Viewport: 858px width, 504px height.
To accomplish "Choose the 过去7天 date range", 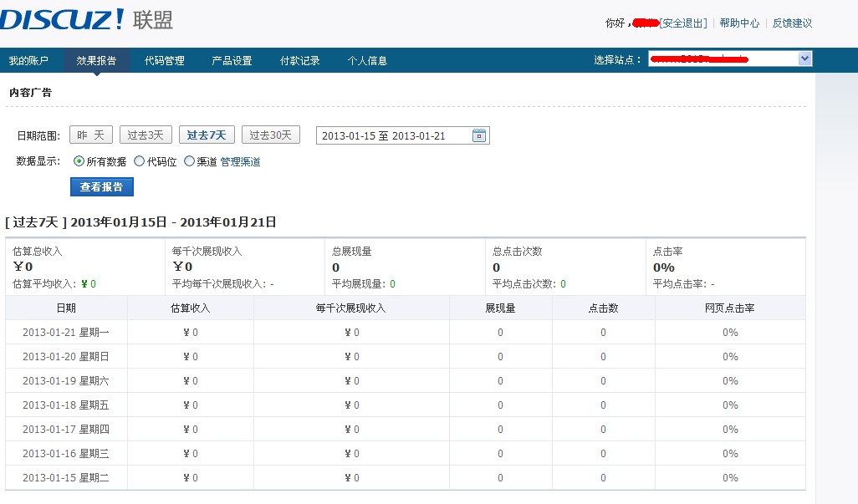I will [x=207, y=135].
